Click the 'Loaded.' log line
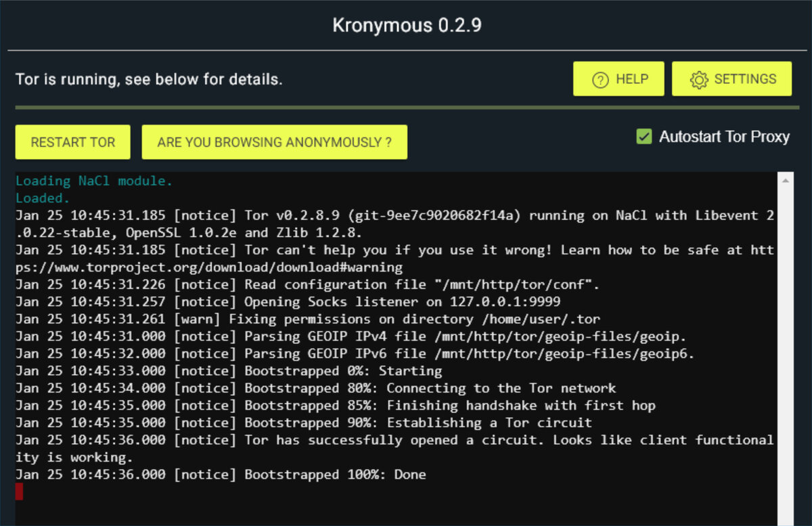Screen dimensions: 812x526 (x=43, y=198)
